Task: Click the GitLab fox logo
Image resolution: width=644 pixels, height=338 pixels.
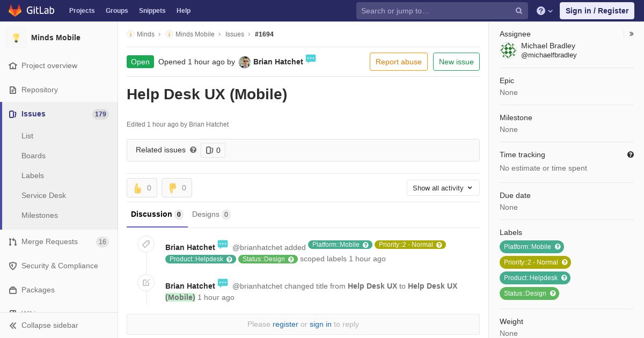Action: 15,10
